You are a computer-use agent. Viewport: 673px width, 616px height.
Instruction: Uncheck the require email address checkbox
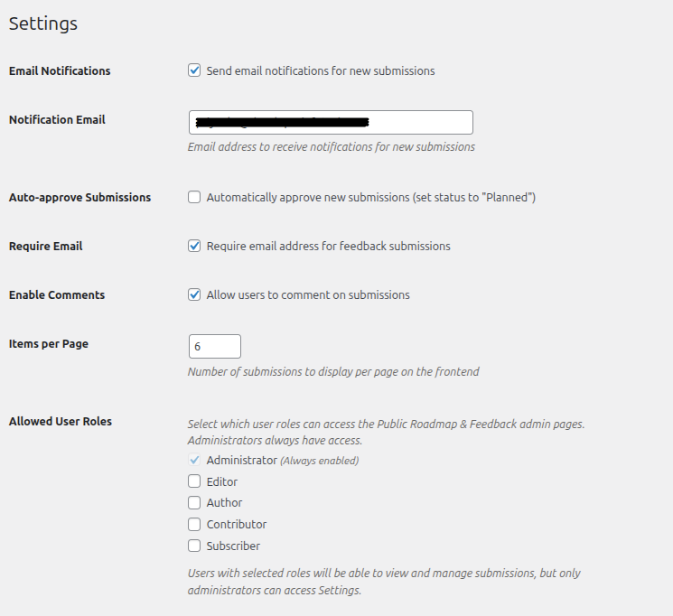(194, 246)
